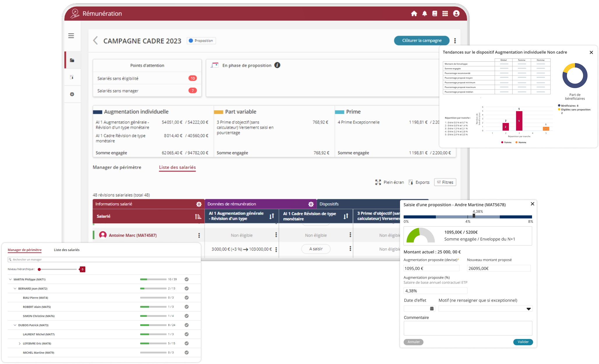Click the hamburger menu icon
Screen dimensions: 599x364
point(71,36)
